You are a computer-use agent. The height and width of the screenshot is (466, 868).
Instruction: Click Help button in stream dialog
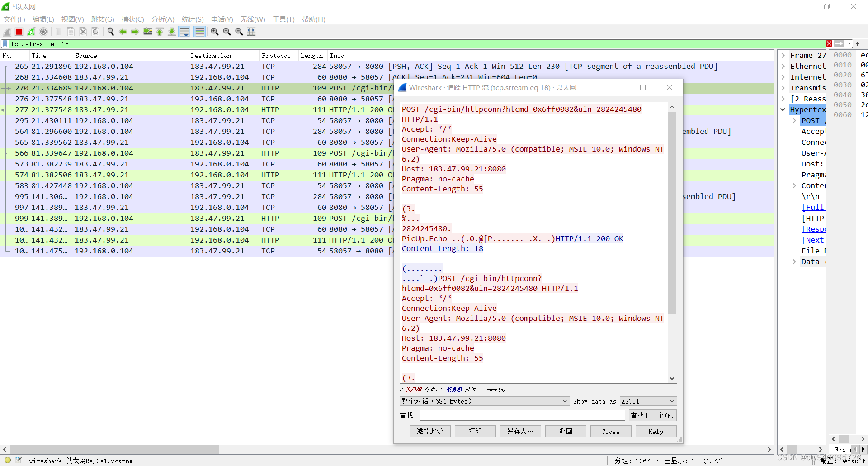pos(656,432)
